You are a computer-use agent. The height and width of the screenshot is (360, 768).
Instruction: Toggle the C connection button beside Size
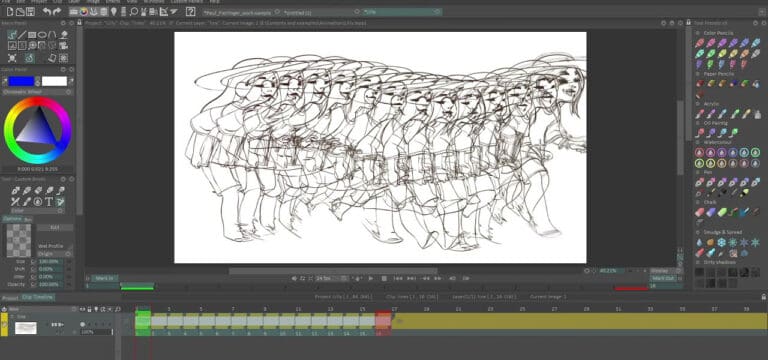33,262
